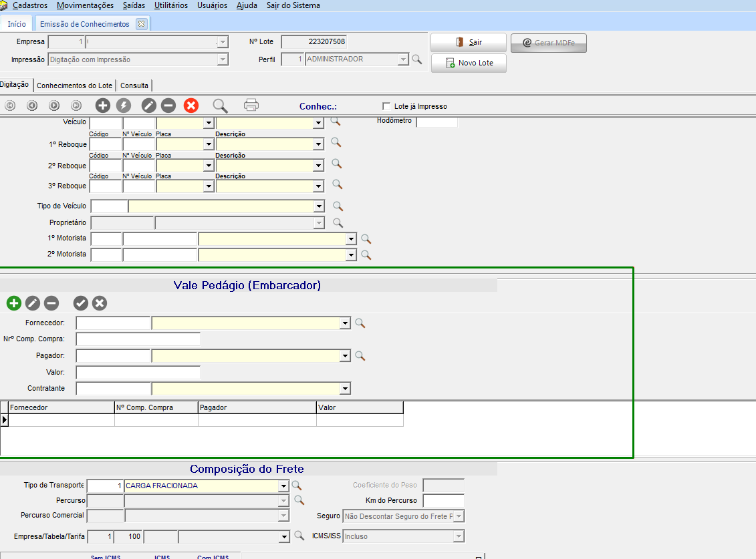The image size is (756, 559).
Task: Click the red cancel icon in main toolbar
Action: click(191, 106)
